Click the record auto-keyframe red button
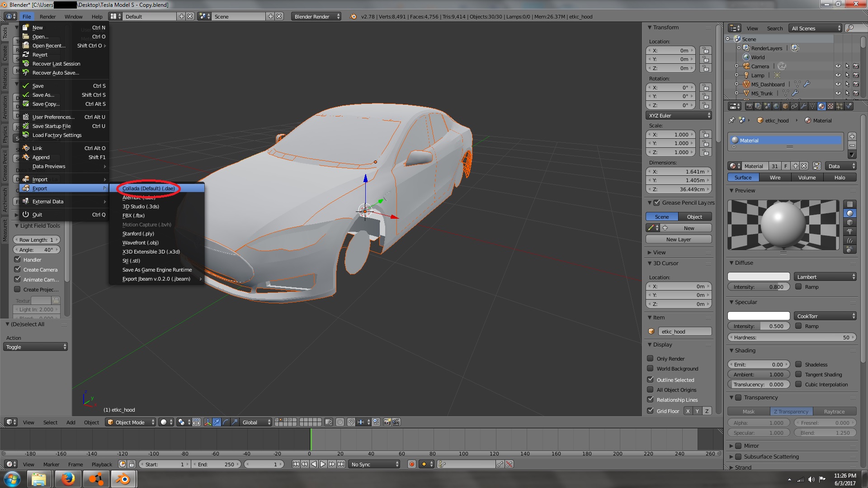Viewport: 868px width, 488px height. point(411,464)
